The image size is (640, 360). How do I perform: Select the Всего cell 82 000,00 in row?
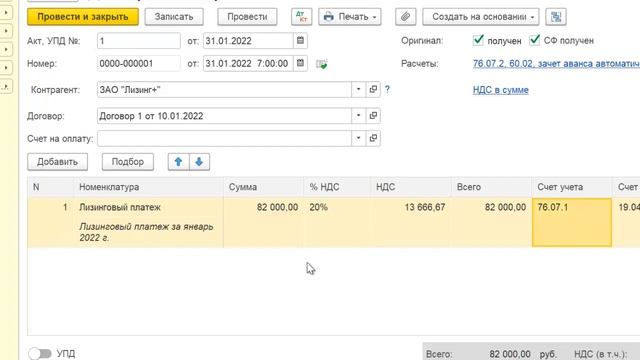click(x=491, y=222)
